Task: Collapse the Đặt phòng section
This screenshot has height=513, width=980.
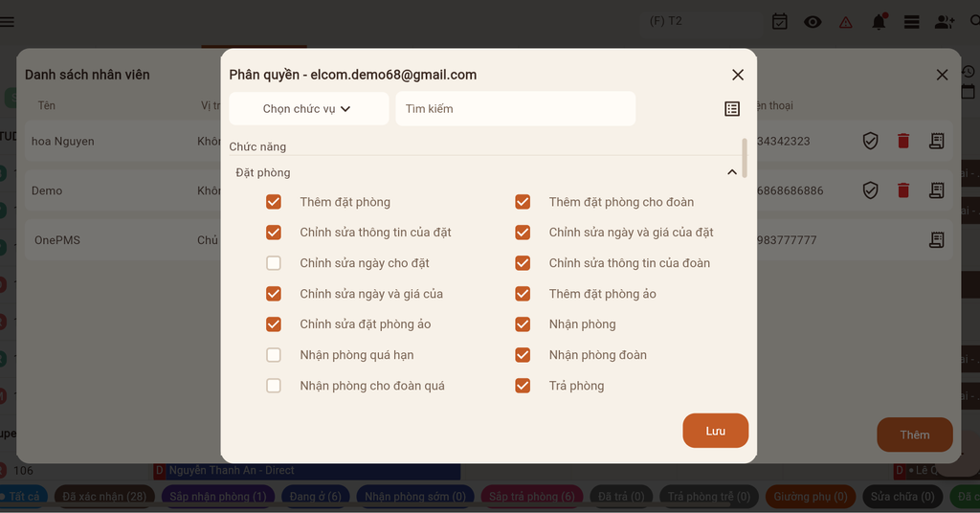Action: click(x=732, y=172)
